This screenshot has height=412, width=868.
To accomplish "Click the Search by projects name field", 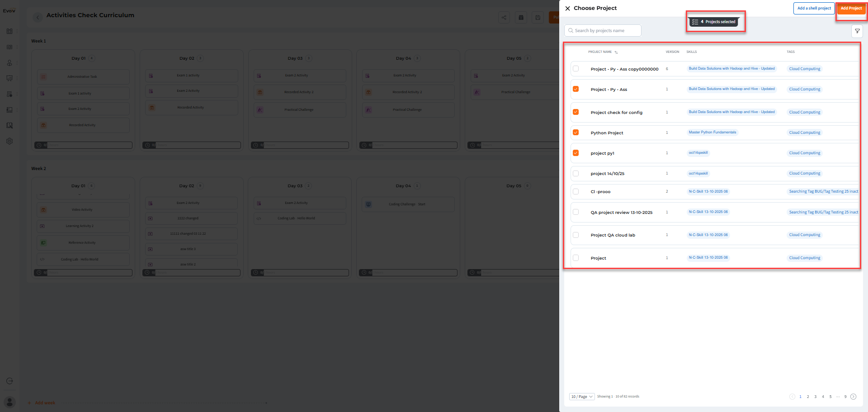I will 603,31.
